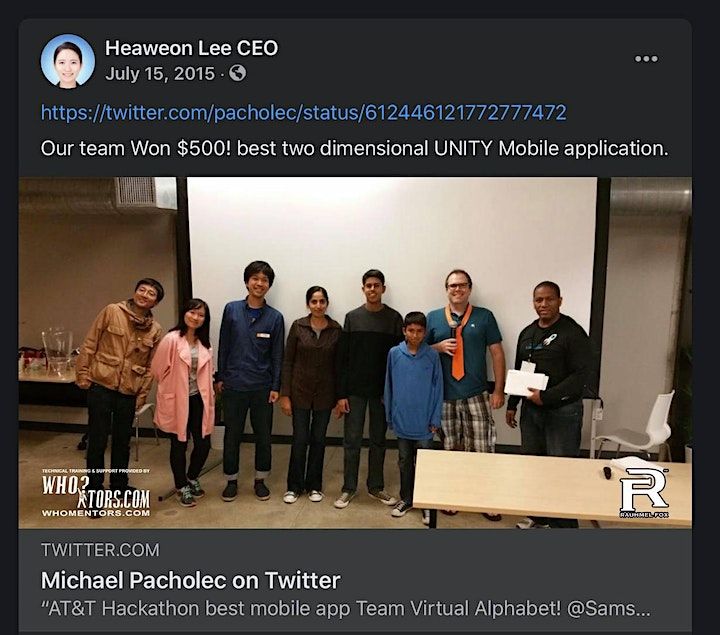Viewport: 720px width, 635px height.
Task: Click the July 15, 2015 timestamp
Action: pos(160,73)
